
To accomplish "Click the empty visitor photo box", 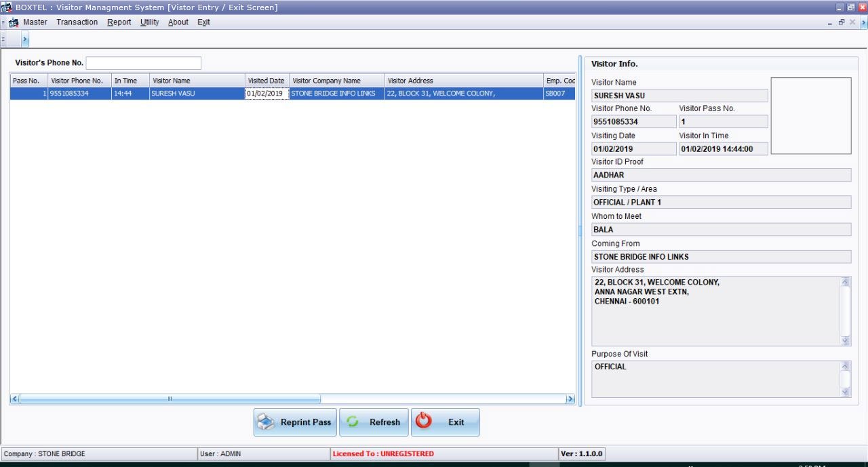I will (x=810, y=116).
